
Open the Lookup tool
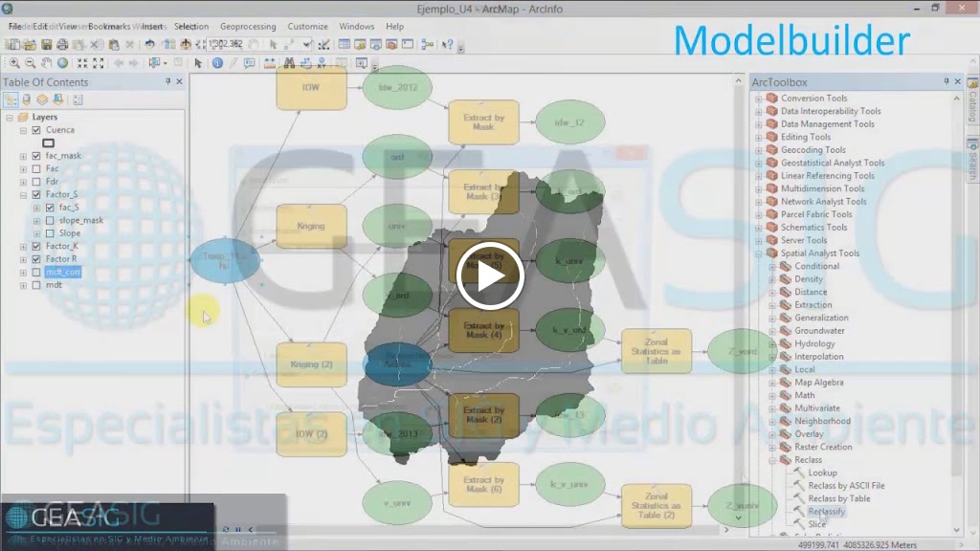pos(822,473)
